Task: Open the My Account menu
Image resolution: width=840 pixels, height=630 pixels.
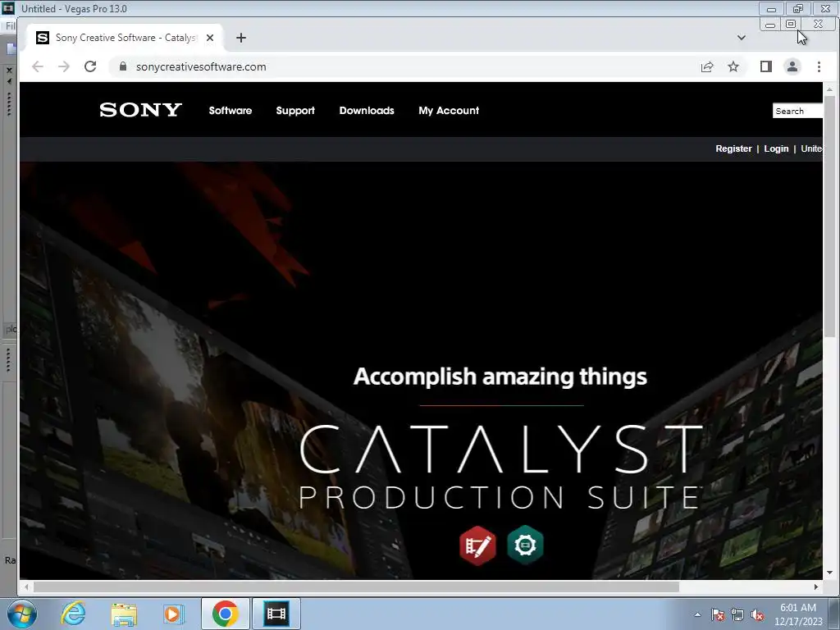Action: coord(449,111)
